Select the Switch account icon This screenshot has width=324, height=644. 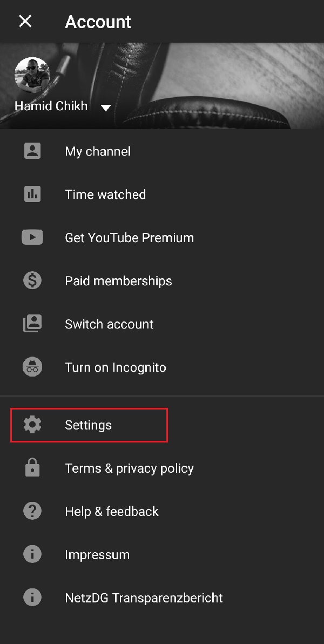tap(32, 323)
